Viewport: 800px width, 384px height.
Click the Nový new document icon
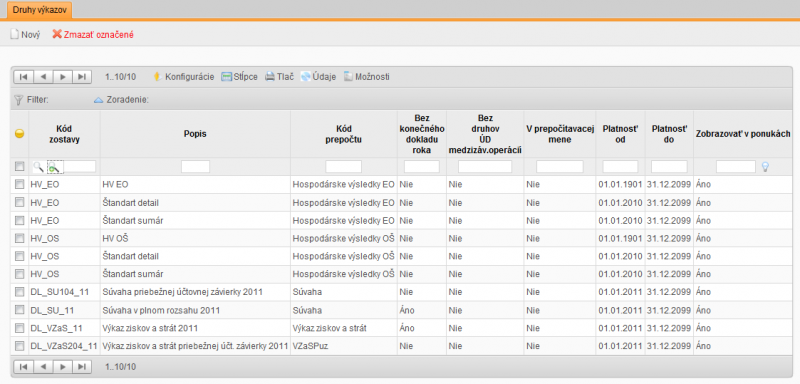tap(15, 35)
